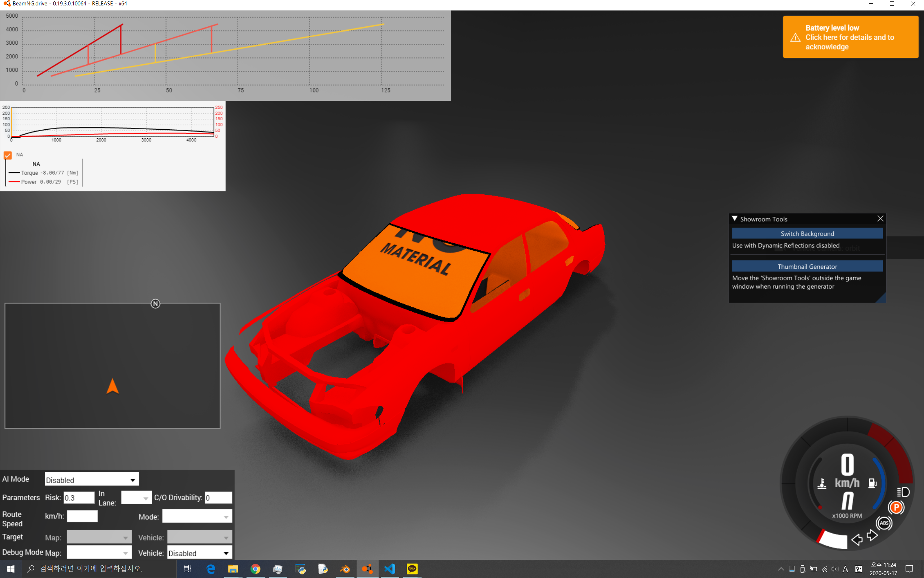The width and height of the screenshot is (924, 578).
Task: Click the Windows taskbar search box
Action: pos(99,569)
